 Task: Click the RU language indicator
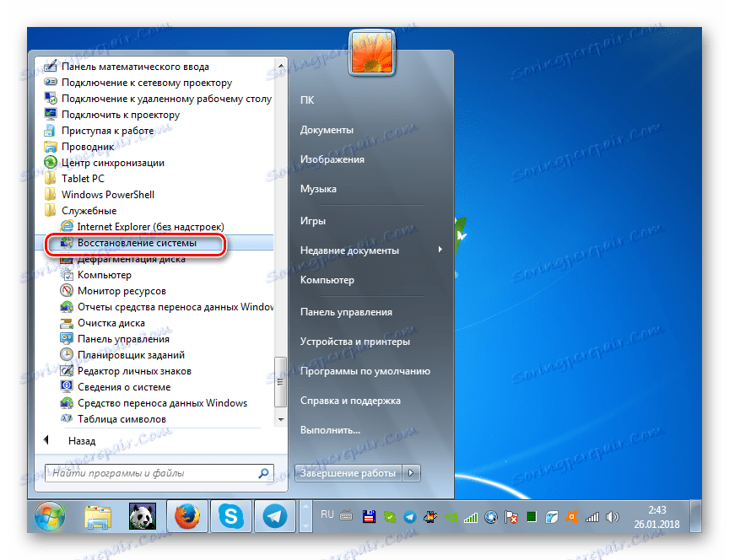(x=327, y=514)
